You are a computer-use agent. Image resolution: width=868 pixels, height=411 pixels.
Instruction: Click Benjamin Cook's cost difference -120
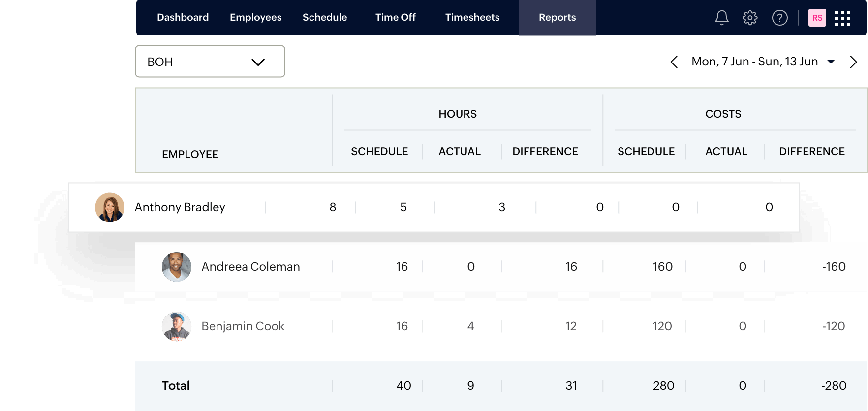point(834,326)
